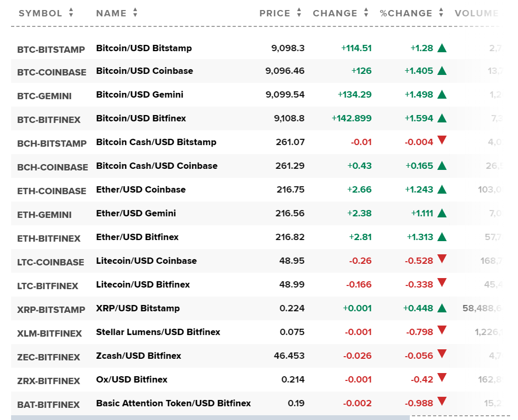The height and width of the screenshot is (420, 518).
Task: Click the red triangle beside -0.988
Action: pos(441,402)
